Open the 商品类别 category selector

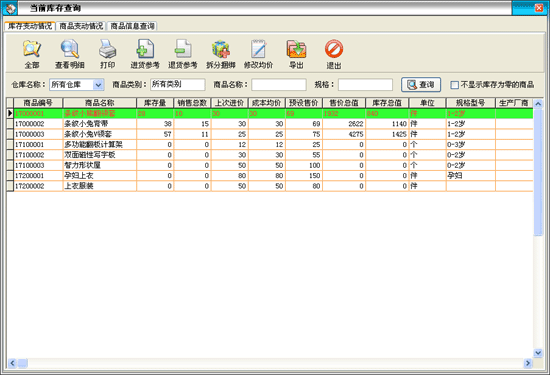tap(178, 85)
